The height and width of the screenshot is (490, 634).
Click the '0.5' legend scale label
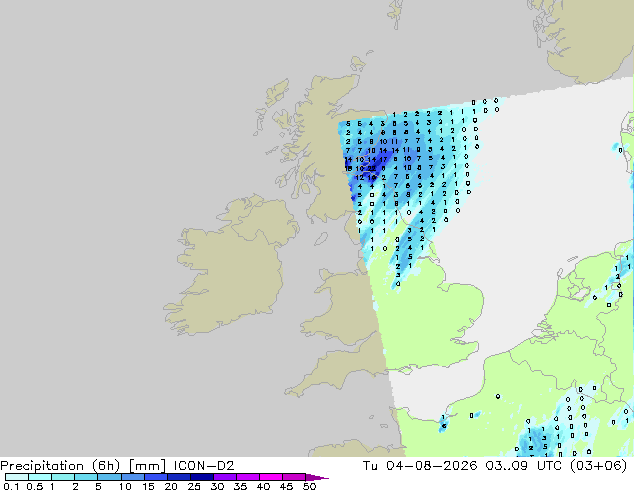pos(35,486)
